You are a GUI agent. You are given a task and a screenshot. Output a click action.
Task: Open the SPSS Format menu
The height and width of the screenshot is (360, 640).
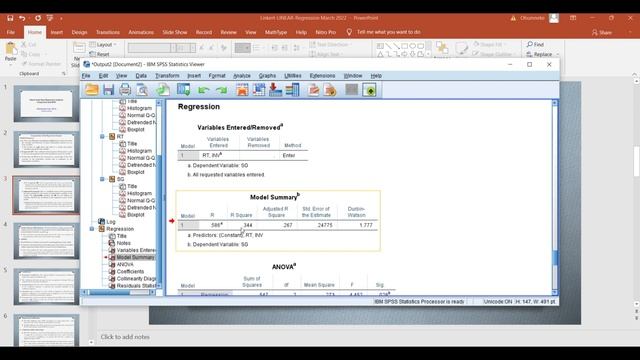pos(217,76)
